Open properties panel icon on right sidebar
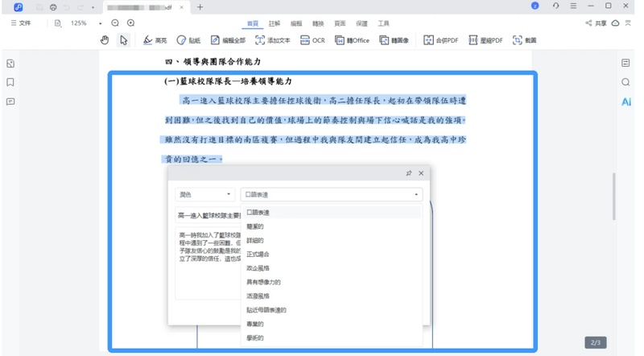 pos(625,63)
